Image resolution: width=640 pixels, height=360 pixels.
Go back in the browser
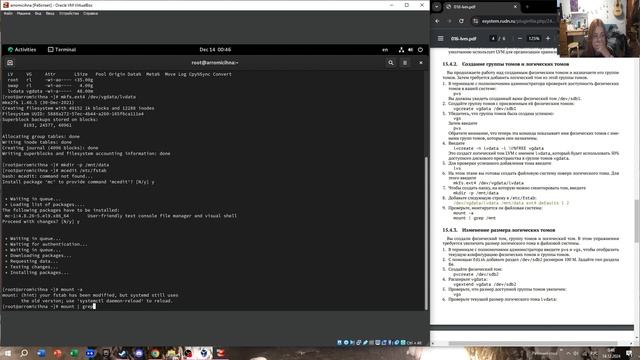click(x=437, y=21)
